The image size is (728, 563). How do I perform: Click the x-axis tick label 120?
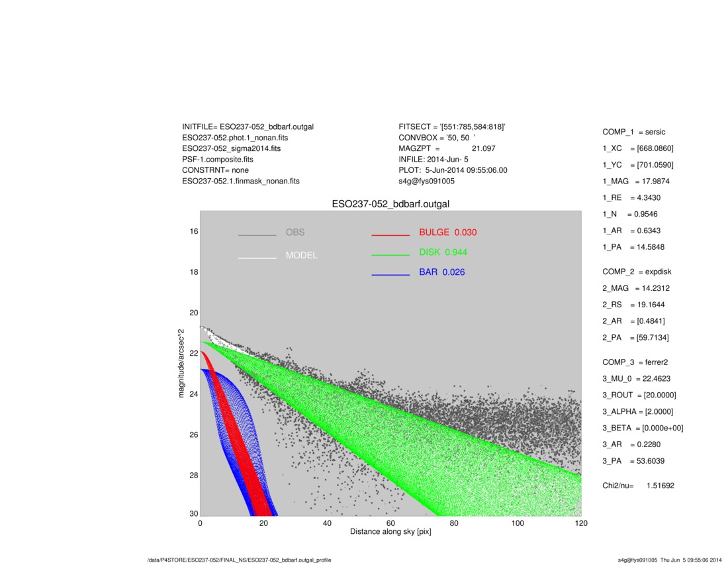581,523
